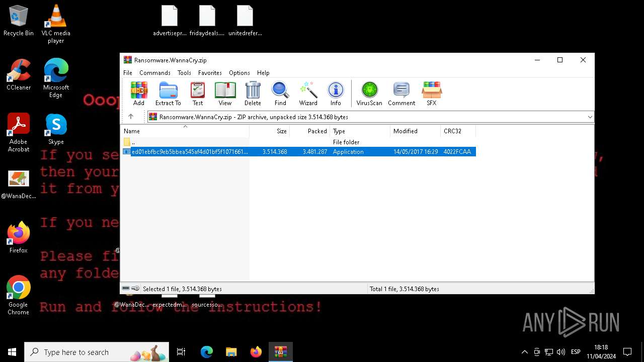Open the Recycle Bin desktop icon
644x362 pixels.
pyautogui.click(x=19, y=21)
